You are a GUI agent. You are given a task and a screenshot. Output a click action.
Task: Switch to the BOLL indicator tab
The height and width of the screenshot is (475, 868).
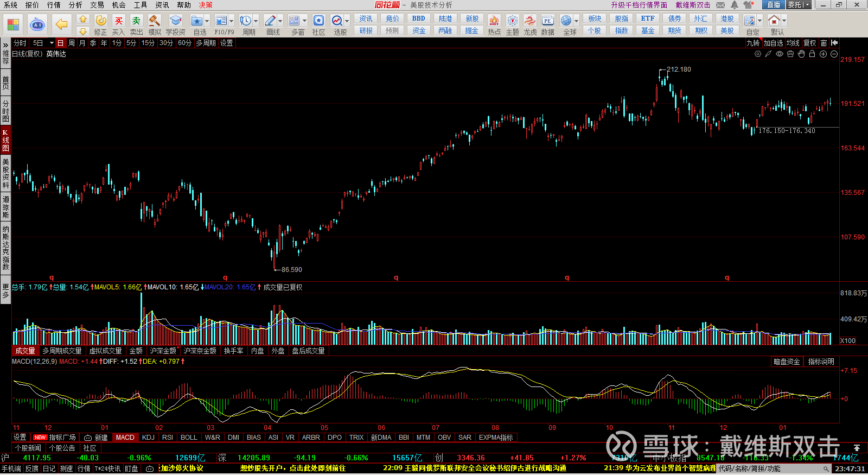(189, 438)
